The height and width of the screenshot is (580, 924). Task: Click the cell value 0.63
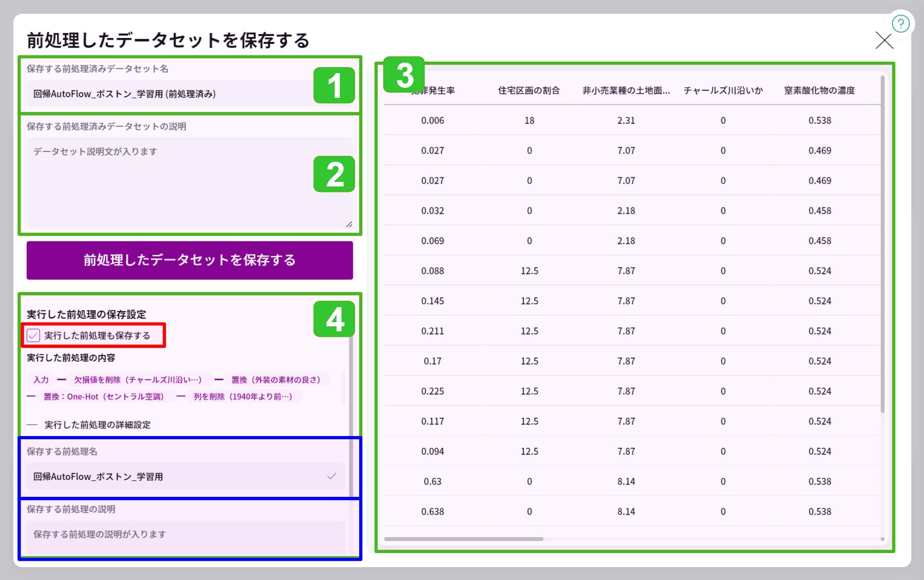tap(432, 481)
